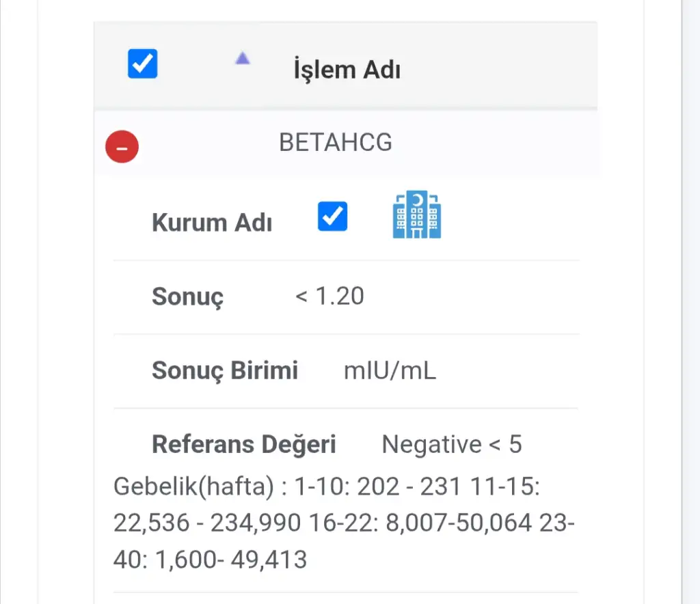This screenshot has height=604, width=700.
Task: Select the result value < 1.20
Action: pos(329,297)
